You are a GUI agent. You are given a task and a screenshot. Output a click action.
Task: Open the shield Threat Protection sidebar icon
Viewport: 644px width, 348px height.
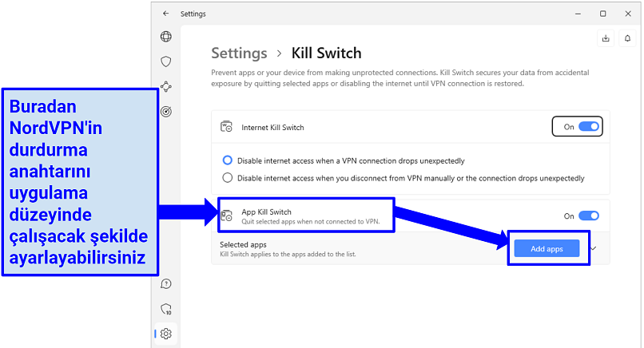point(165,61)
